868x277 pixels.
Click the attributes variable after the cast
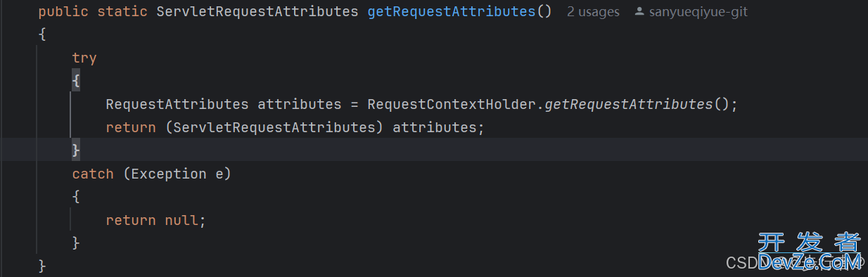(x=435, y=127)
